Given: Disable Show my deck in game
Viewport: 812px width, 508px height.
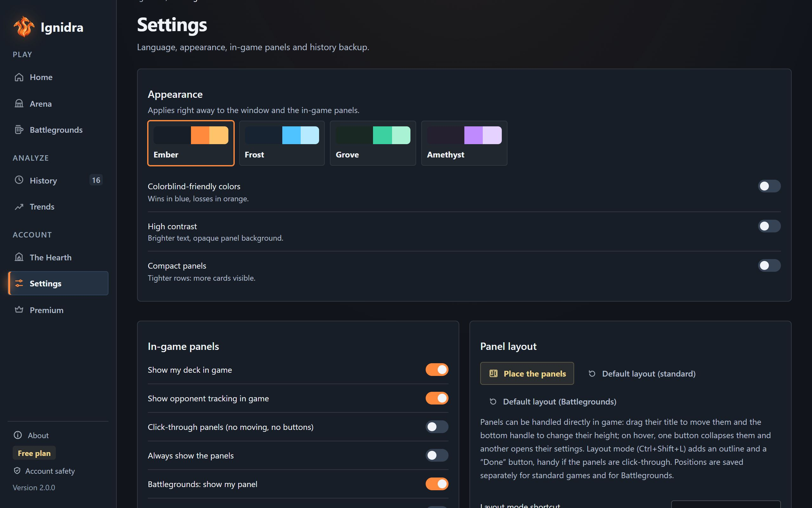Looking at the screenshot, I should click(x=437, y=370).
